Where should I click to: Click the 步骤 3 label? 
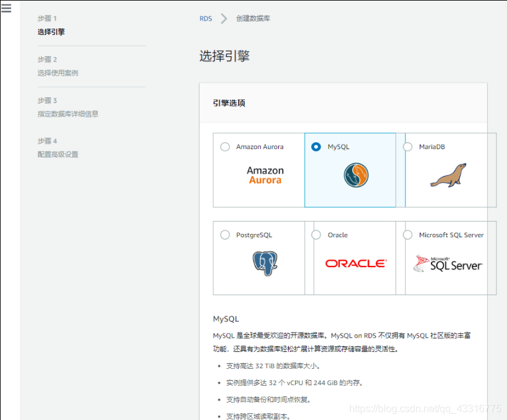click(47, 100)
